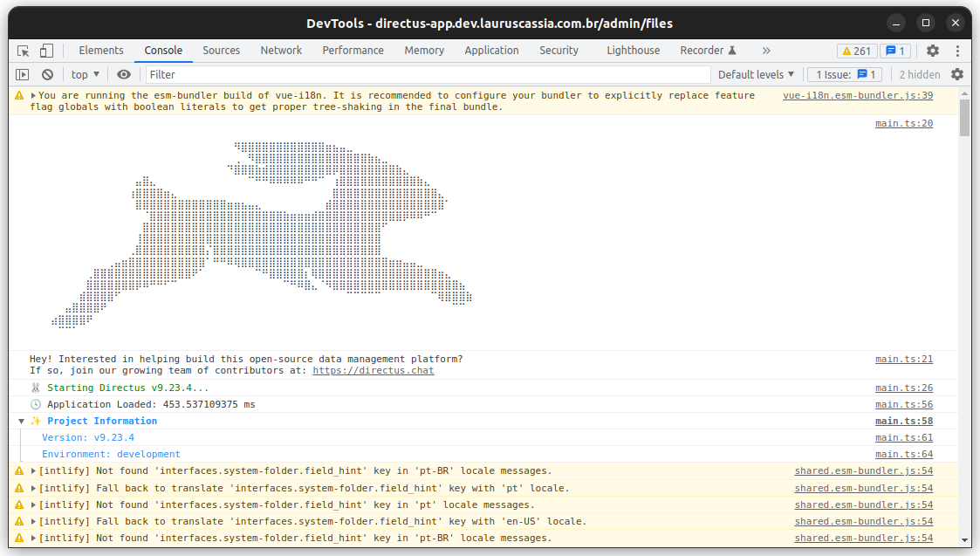Open the Default levels dropdown
980x556 pixels.
click(x=757, y=74)
